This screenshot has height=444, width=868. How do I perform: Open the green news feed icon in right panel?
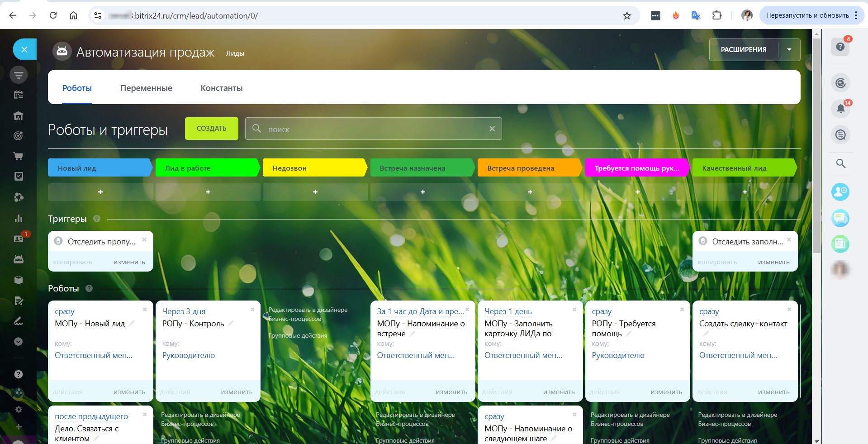[x=840, y=244]
